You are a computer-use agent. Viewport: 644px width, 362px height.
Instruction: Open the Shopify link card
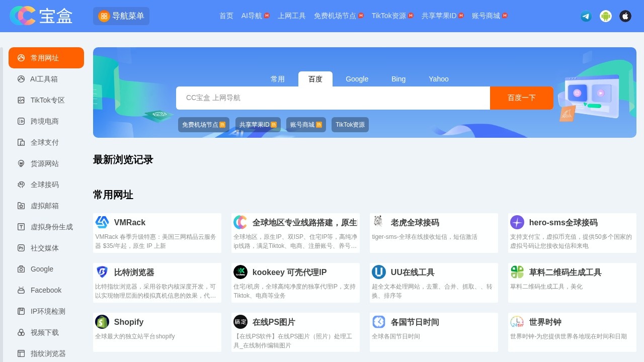point(157,332)
